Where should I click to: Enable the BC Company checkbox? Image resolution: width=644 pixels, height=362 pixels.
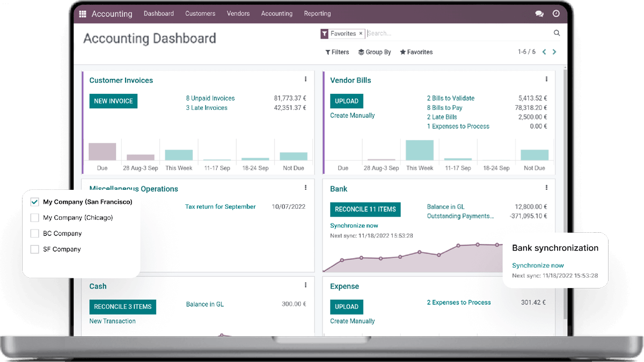click(x=35, y=233)
